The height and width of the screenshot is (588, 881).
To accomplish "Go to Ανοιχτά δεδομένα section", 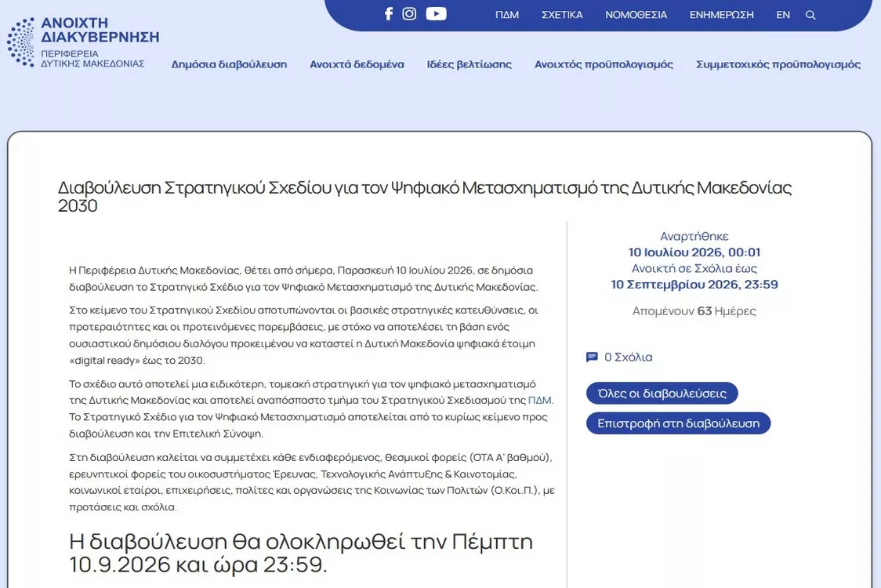I will tap(357, 64).
